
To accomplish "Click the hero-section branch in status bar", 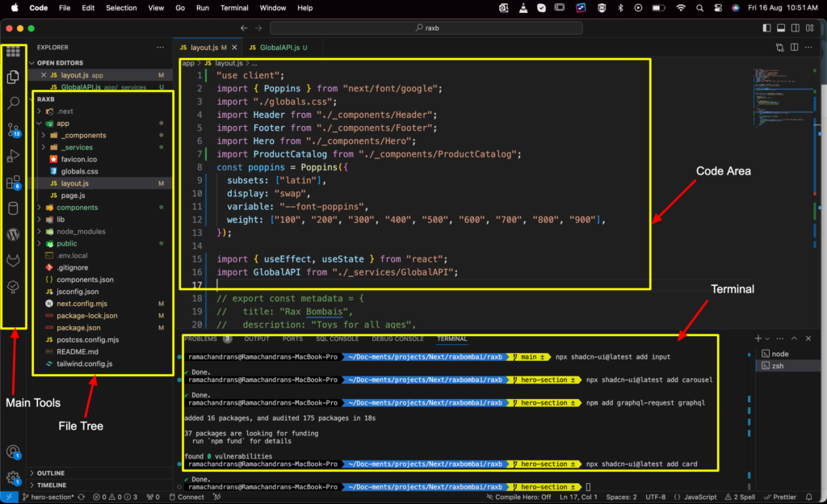I will [51, 498].
